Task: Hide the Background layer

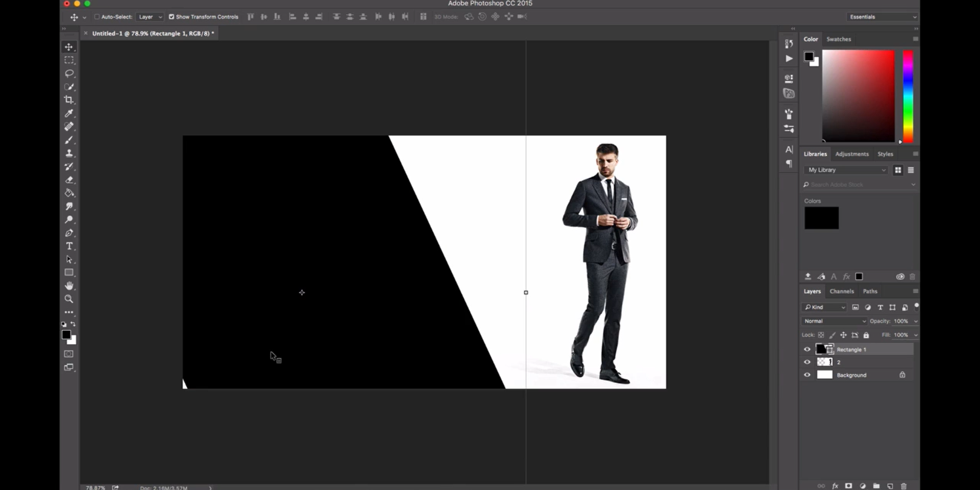Action: click(x=807, y=375)
